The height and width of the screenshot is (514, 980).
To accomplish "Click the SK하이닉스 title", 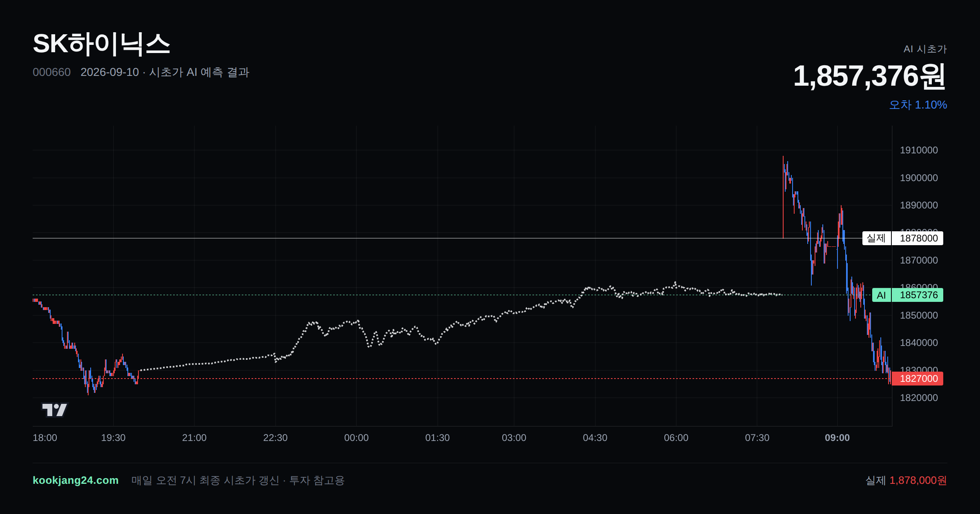I will [101, 44].
